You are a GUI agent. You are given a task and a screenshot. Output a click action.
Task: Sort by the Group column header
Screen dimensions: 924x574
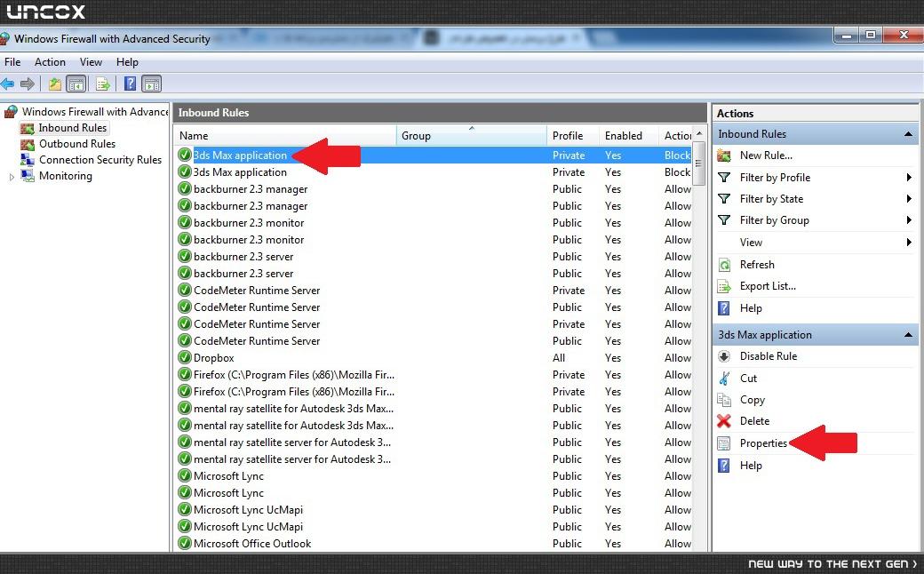tap(472, 136)
